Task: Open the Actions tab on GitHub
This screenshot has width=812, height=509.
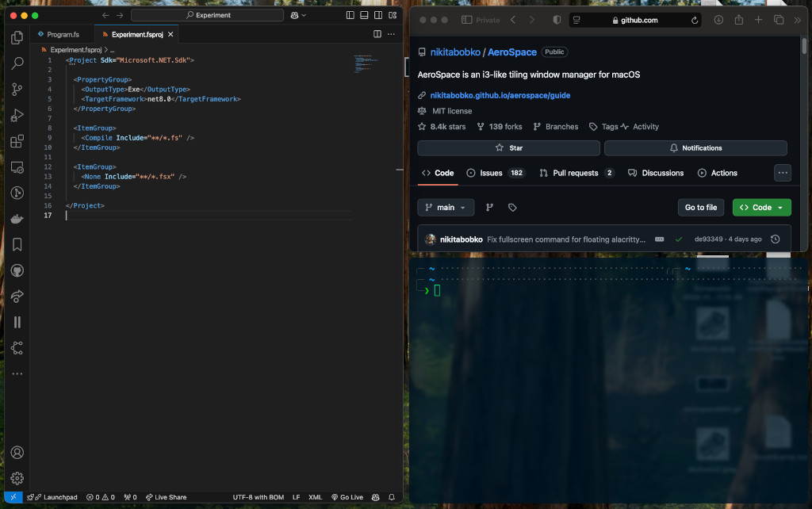Action: coord(717,173)
